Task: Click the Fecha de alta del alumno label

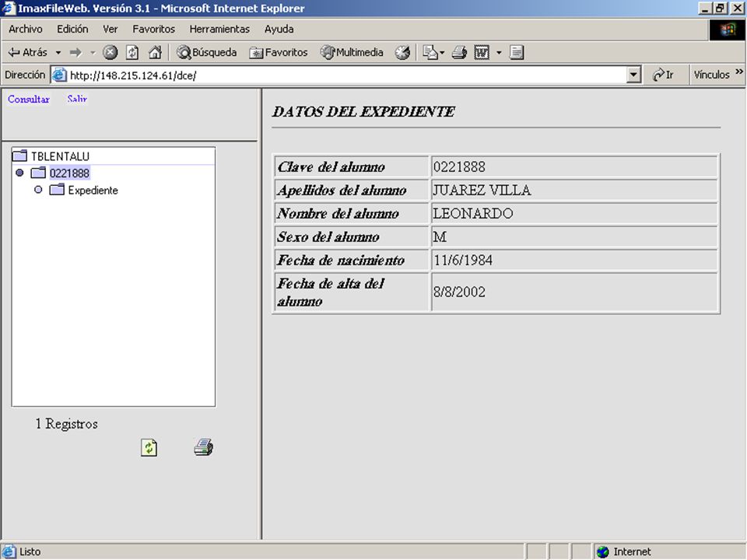Action: tap(331, 292)
